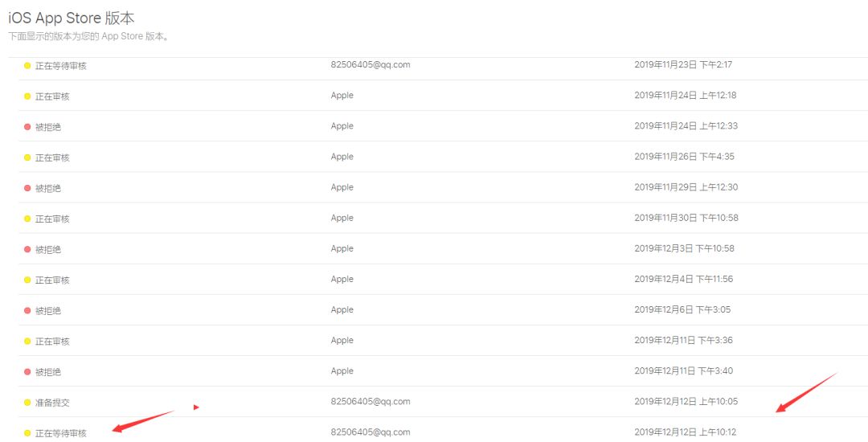Click the yellow status dot for 2019年11月23日 entry
Viewport: 868px width, 442px height.
click(x=27, y=66)
